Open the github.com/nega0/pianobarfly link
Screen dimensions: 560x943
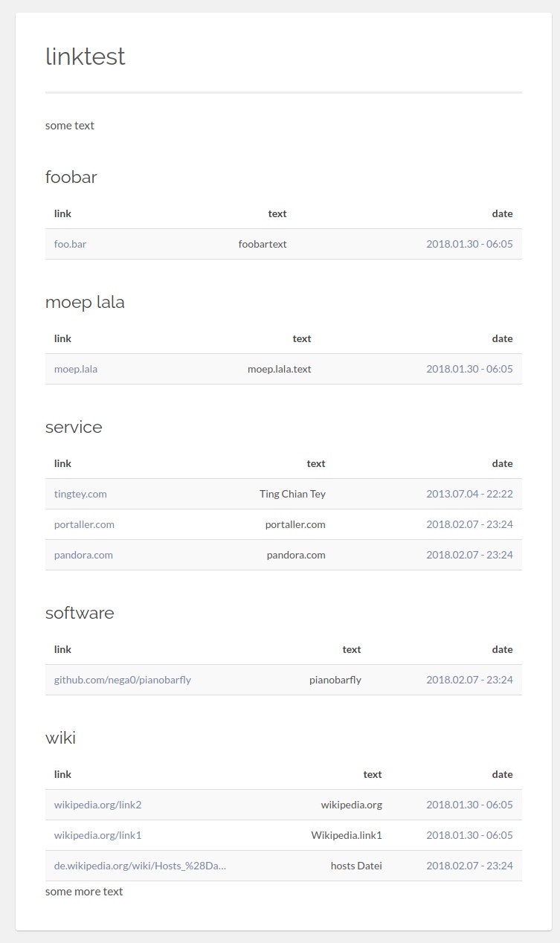(x=122, y=680)
